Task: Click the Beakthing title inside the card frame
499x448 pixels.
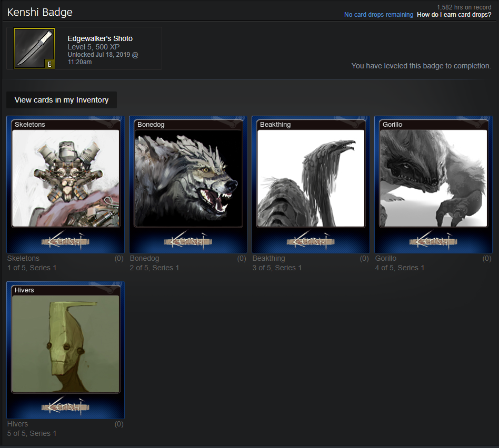Action: click(x=275, y=124)
